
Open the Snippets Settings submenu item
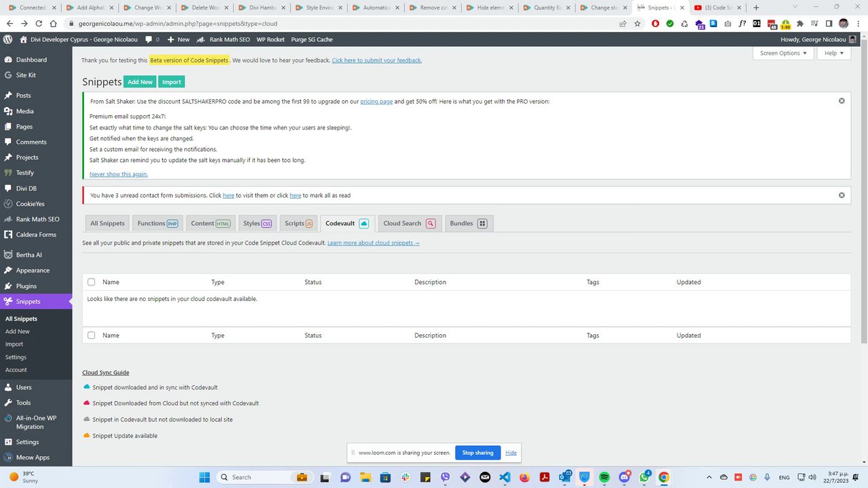click(16, 357)
